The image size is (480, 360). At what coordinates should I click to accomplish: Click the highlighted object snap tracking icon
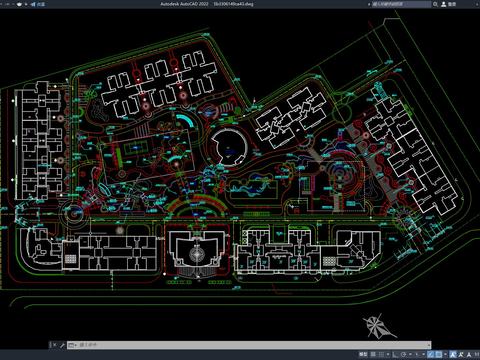[x=431, y=354]
